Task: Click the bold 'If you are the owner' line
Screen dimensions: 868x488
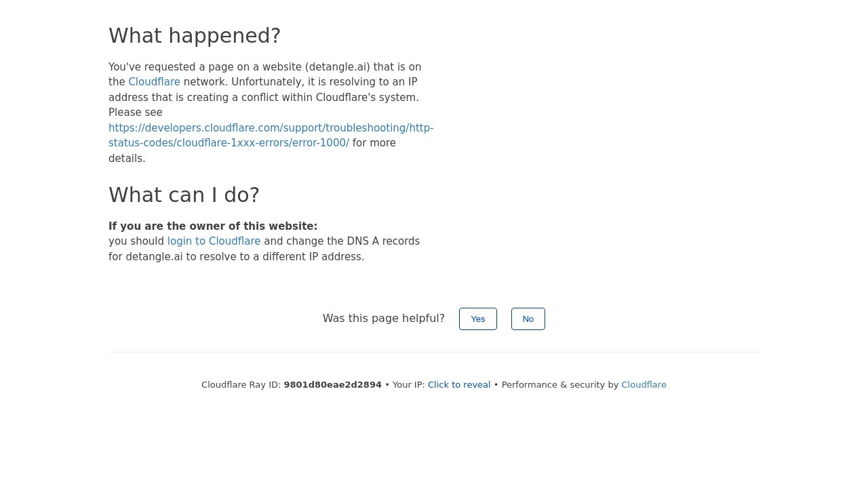Action: point(213,226)
